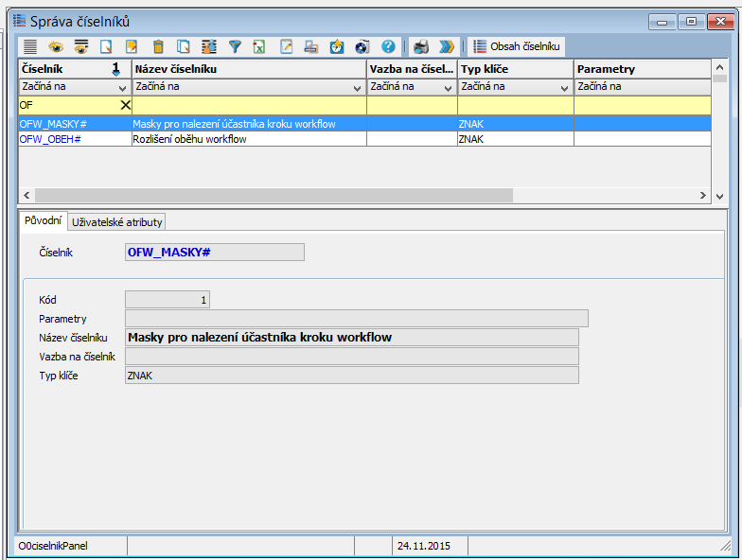Expand the Název číselníku filter condition dropdown
The height and width of the screenshot is (560, 742).
pyautogui.click(x=357, y=87)
